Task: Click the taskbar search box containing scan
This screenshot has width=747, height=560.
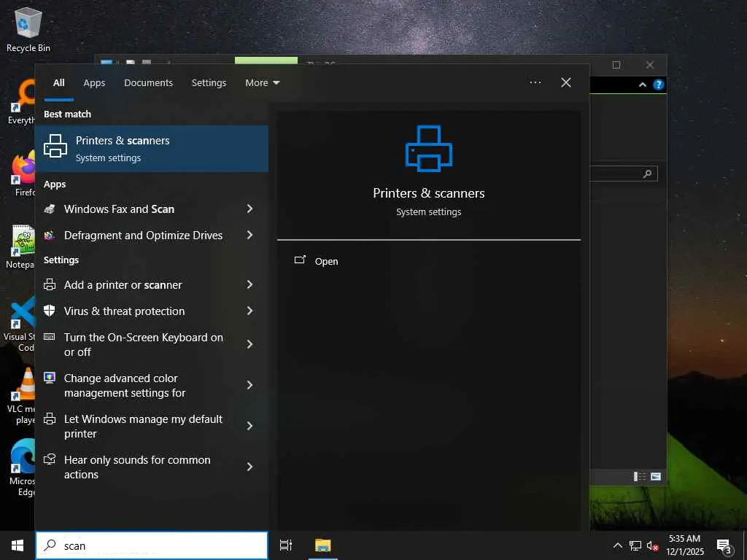Action: tap(152, 545)
